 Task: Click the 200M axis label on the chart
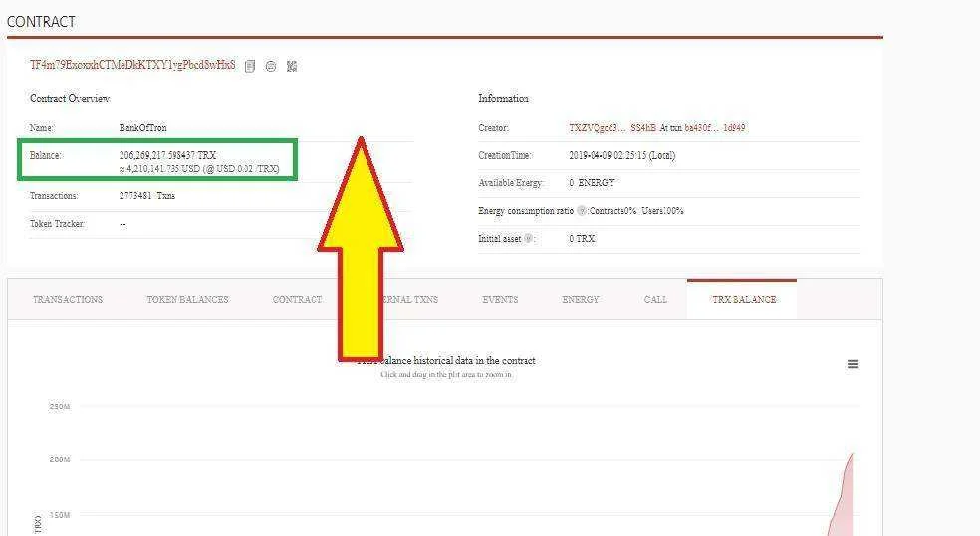(60, 459)
